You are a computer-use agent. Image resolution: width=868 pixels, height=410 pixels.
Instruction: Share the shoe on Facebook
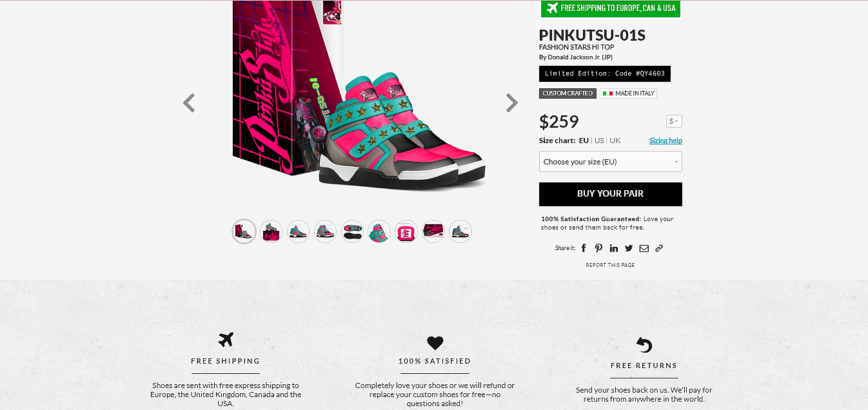pos(584,248)
